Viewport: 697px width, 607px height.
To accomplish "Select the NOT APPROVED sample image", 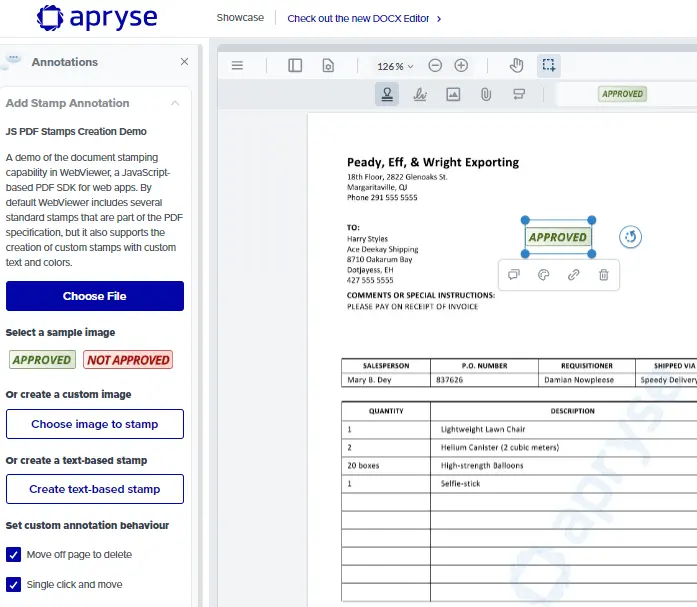I will 128,359.
